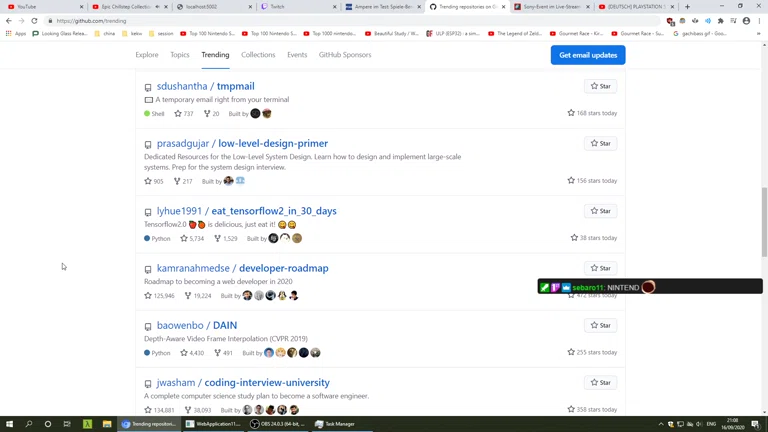This screenshot has width=768, height=432.
Task: Open the 'china' bookmark folder
Action: (x=104, y=34)
